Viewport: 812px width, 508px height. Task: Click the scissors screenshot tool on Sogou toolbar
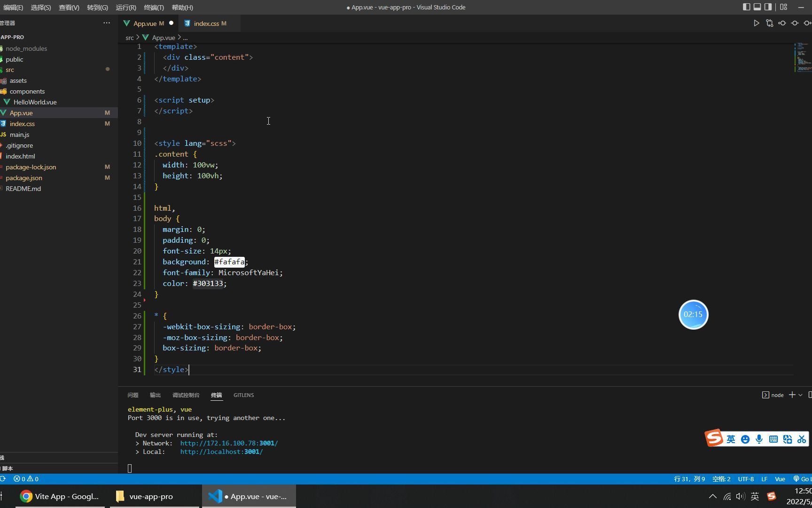(x=802, y=439)
